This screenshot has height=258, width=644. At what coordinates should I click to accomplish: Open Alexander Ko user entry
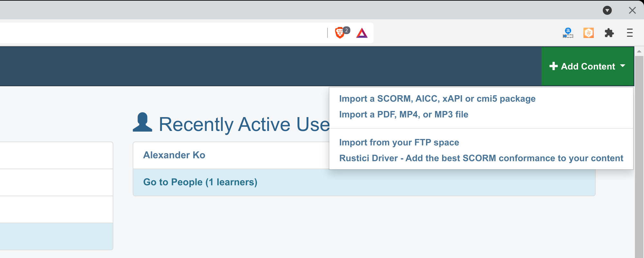point(174,155)
